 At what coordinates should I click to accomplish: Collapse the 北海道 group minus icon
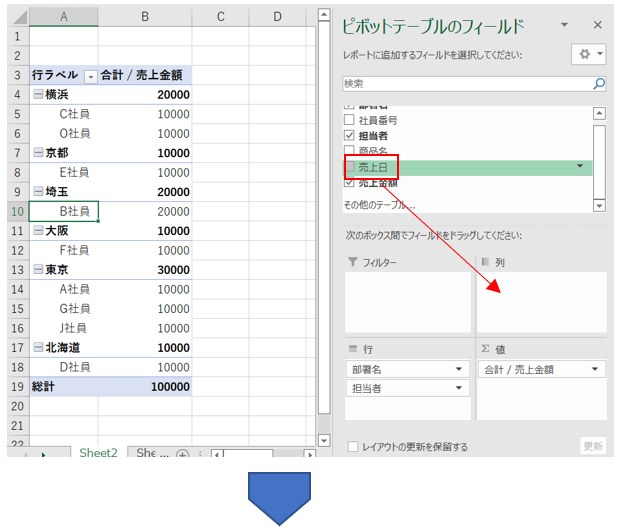tap(38, 348)
